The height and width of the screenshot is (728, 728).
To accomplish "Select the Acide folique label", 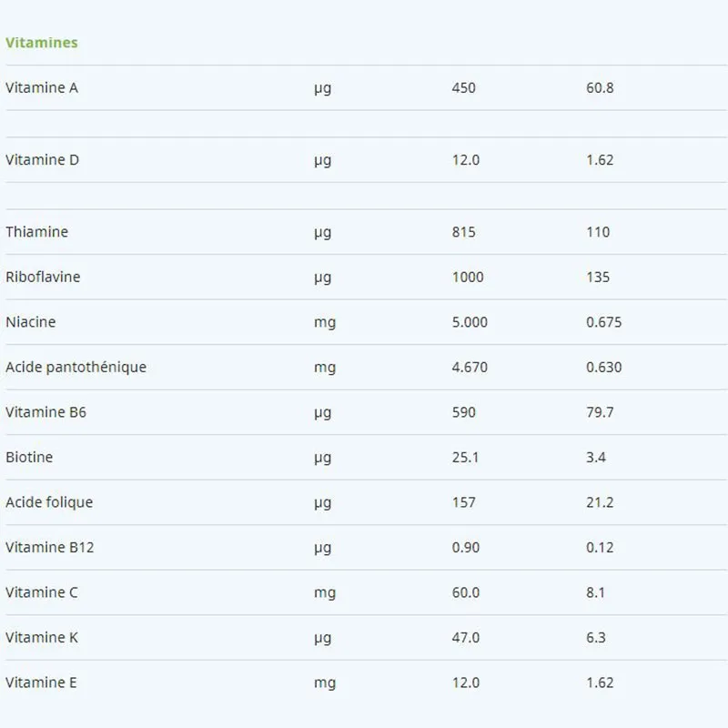I will coord(49,502).
